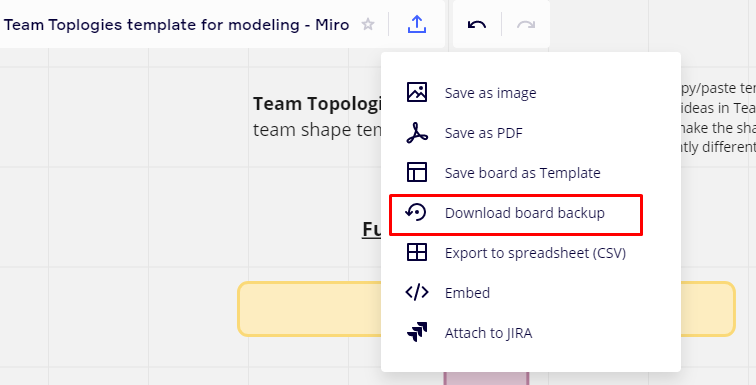Select the Team Topologies heading text

tap(317, 104)
